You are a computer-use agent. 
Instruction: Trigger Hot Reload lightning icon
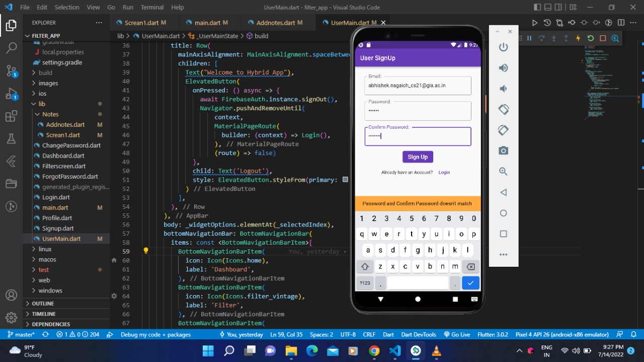point(578,38)
